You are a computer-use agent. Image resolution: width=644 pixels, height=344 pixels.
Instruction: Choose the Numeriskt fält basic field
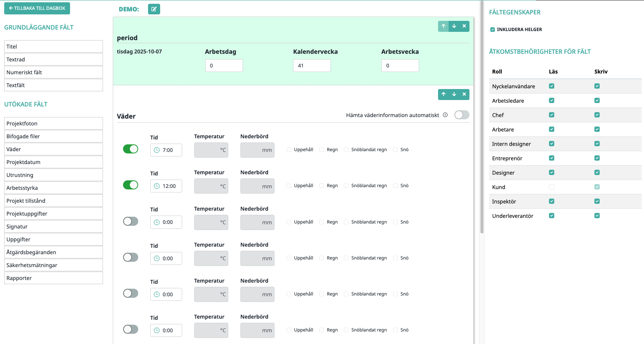(x=53, y=72)
